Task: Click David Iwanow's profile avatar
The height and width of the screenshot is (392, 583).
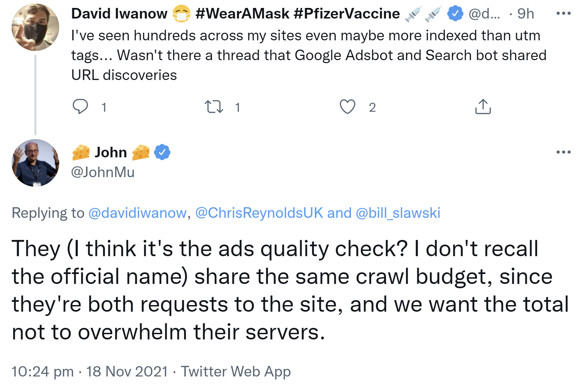Action: tap(35, 26)
